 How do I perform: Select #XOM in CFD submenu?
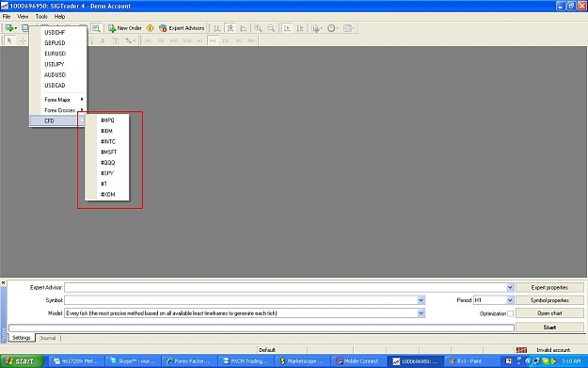107,195
